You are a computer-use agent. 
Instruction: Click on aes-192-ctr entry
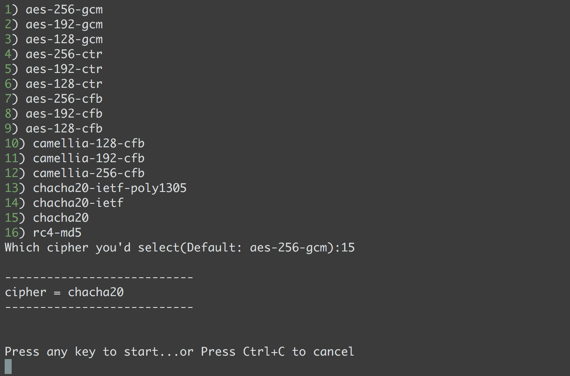point(53,69)
